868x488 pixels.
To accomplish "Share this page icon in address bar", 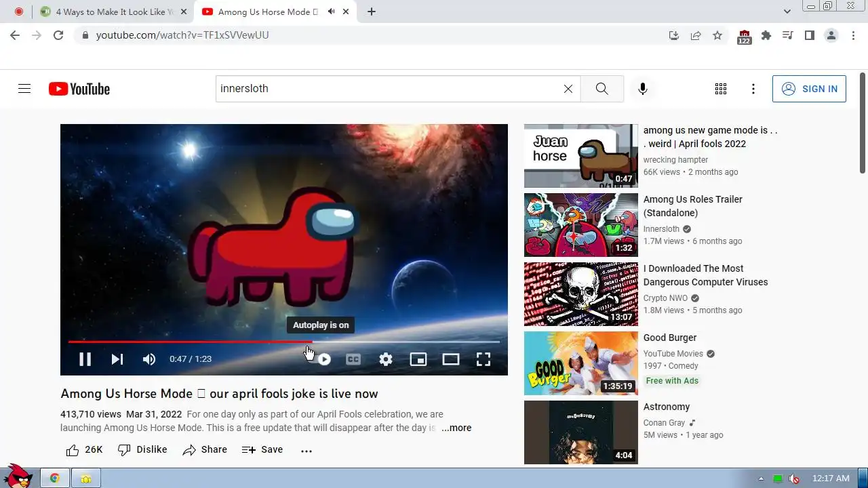I will 696,35.
